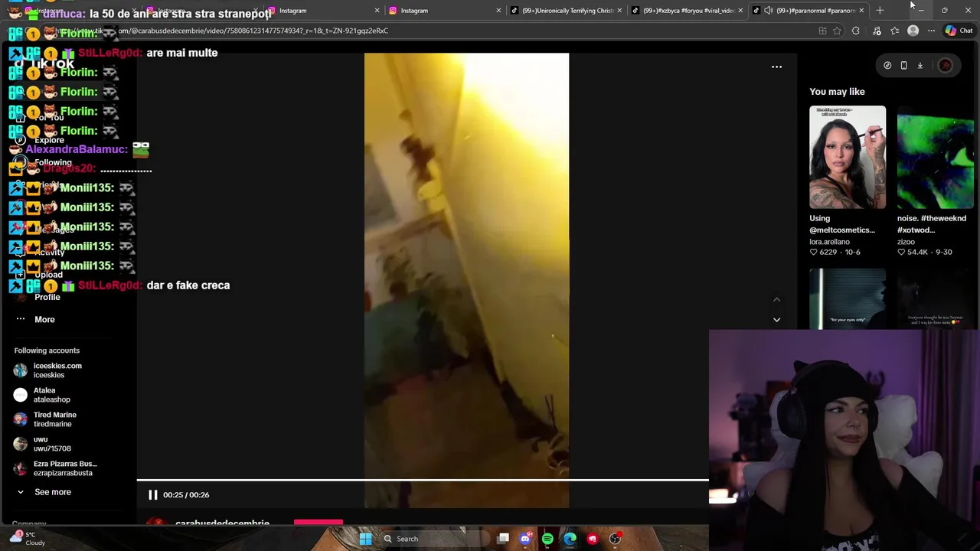Open Spotify from the taskbar

pos(547,539)
